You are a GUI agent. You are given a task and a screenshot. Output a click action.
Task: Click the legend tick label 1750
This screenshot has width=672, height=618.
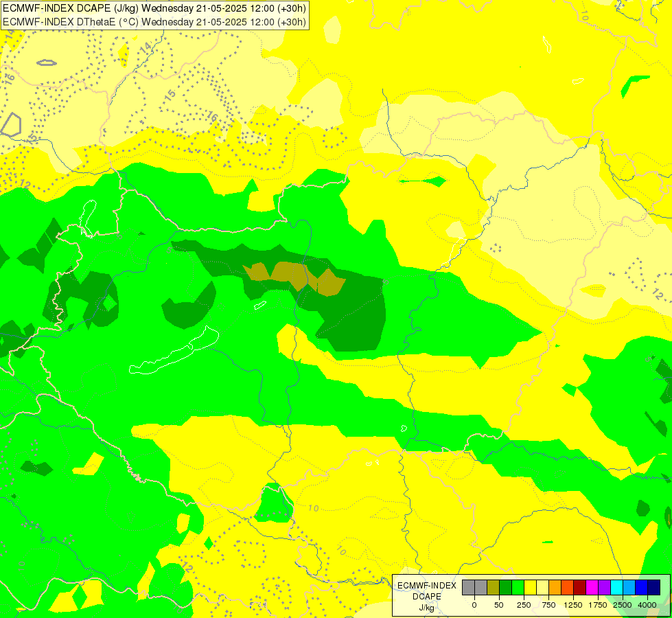[x=598, y=605]
